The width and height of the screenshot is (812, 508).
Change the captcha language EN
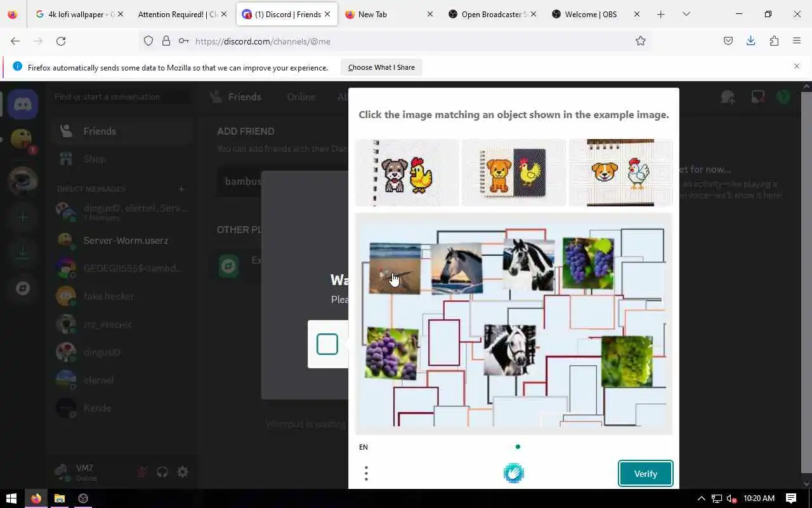tap(363, 447)
